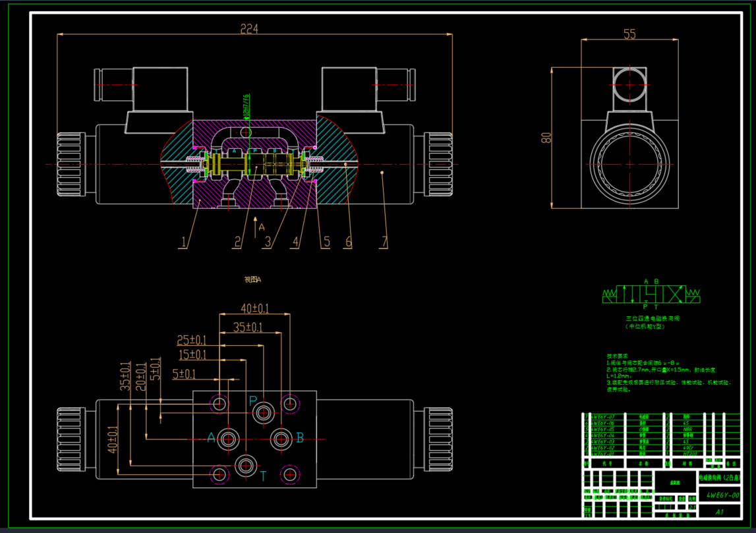The image size is (756, 533).
Task: Select the 25±0.1 dimension text
Action: [x=191, y=341]
